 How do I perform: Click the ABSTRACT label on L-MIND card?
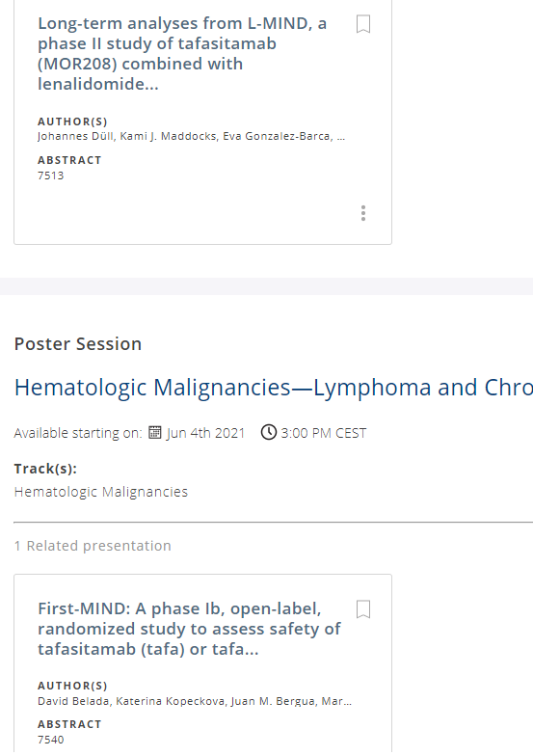69,160
